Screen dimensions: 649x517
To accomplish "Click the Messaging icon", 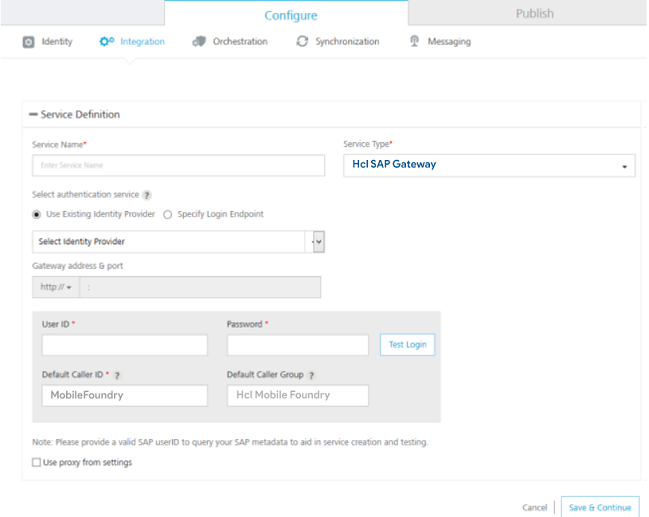I will (414, 42).
